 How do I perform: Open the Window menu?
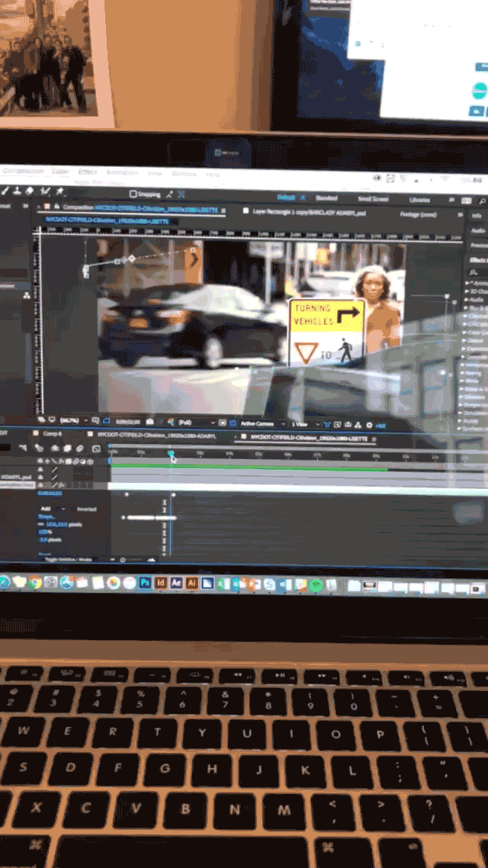pyautogui.click(x=184, y=174)
